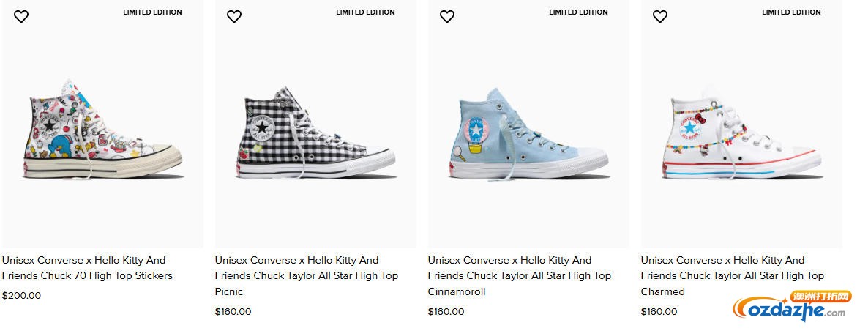Toggle wishlist heart for the Picnic sneaker
Viewport: 868px width, 331px height.
pos(234,17)
